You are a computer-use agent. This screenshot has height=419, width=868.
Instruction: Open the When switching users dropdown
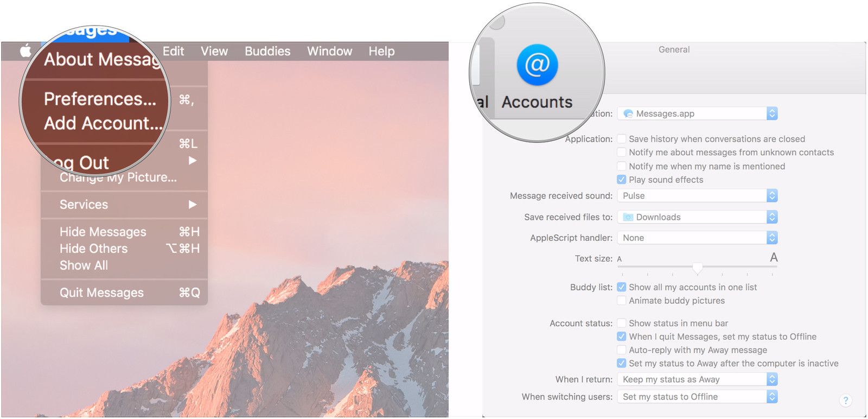[x=697, y=397]
